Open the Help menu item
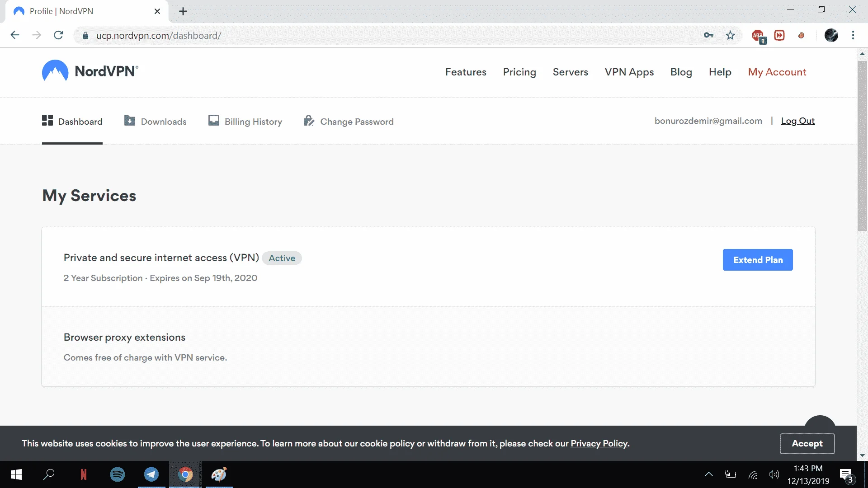Viewport: 868px width, 488px height. 720,72
